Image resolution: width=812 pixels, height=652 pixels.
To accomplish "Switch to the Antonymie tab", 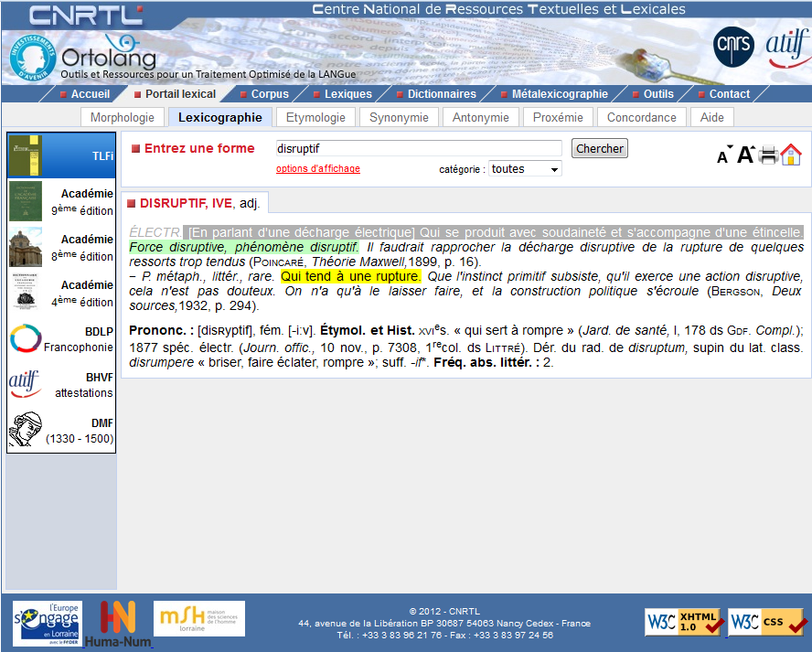I will (481, 117).
